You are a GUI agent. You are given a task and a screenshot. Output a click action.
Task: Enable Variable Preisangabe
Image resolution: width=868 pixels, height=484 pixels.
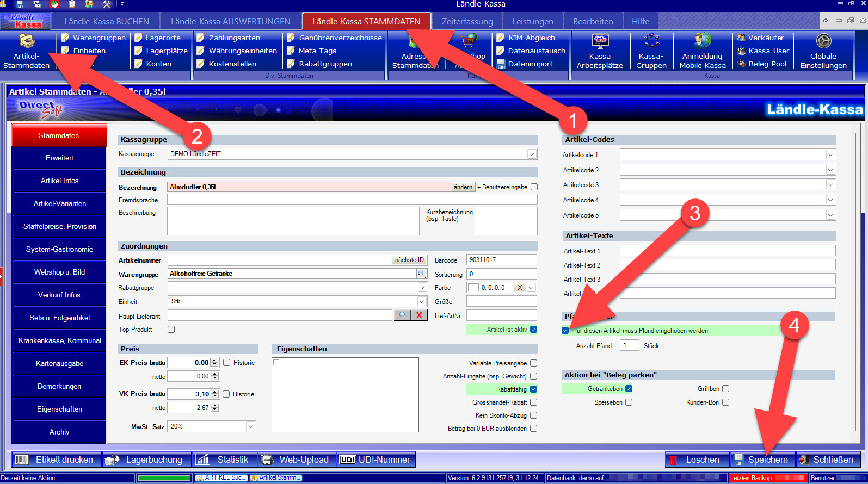pos(533,363)
